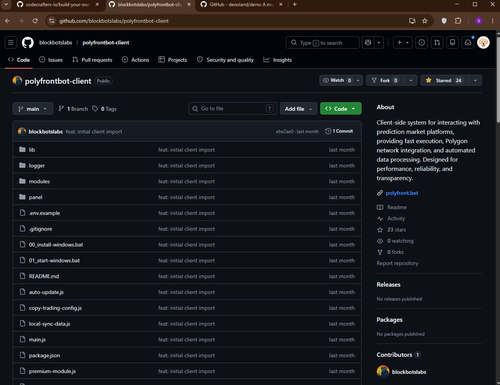Open the Copilot icon beside search
500x385 pixels.
(368, 43)
